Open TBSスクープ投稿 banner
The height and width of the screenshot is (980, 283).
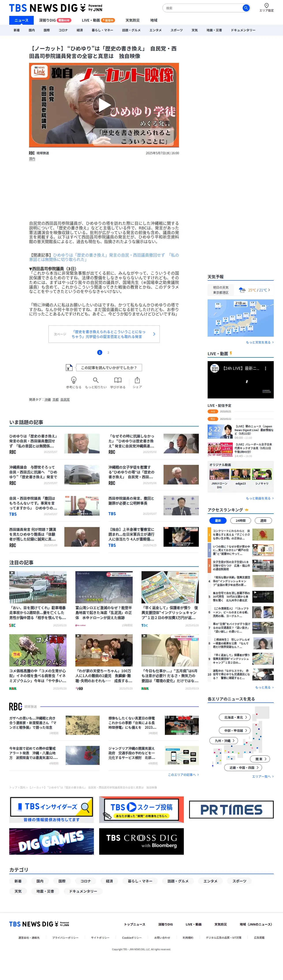coord(141,809)
